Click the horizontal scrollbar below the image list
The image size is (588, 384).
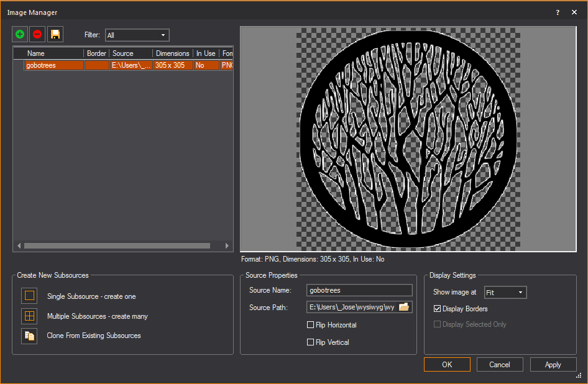pos(115,245)
